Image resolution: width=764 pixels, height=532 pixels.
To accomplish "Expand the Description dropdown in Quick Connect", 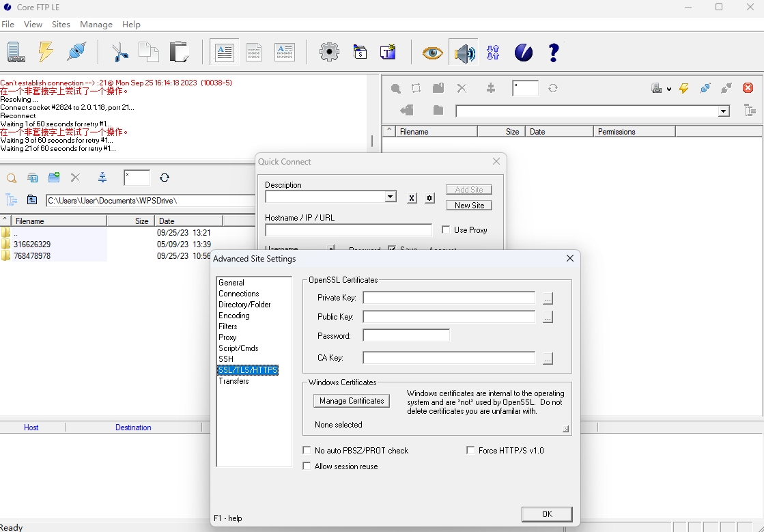I will [390, 197].
